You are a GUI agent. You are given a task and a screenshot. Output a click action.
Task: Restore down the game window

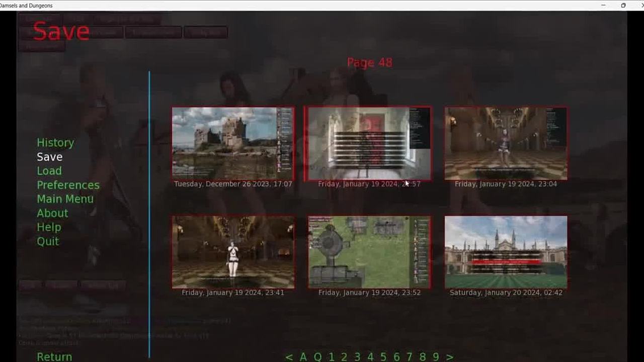tap(623, 5)
